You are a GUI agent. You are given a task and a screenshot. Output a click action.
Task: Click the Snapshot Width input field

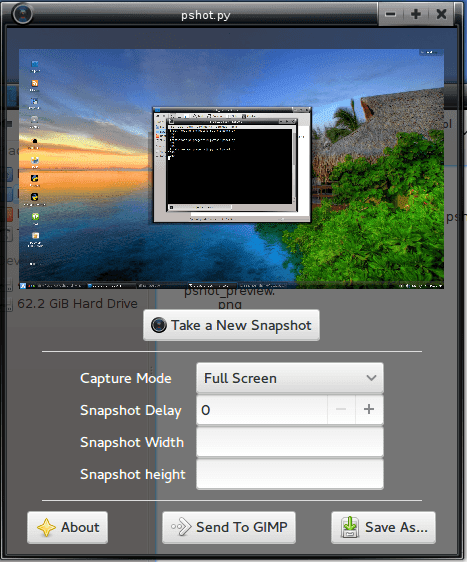tap(290, 442)
